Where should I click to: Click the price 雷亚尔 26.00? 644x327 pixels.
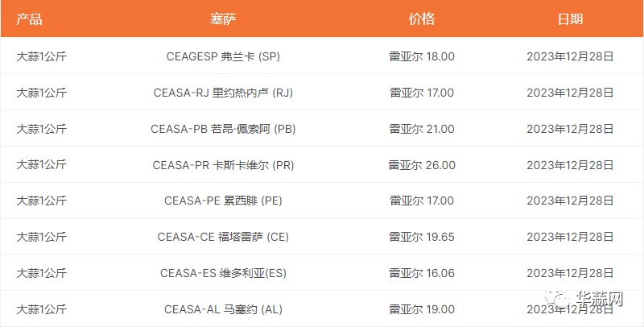point(422,165)
